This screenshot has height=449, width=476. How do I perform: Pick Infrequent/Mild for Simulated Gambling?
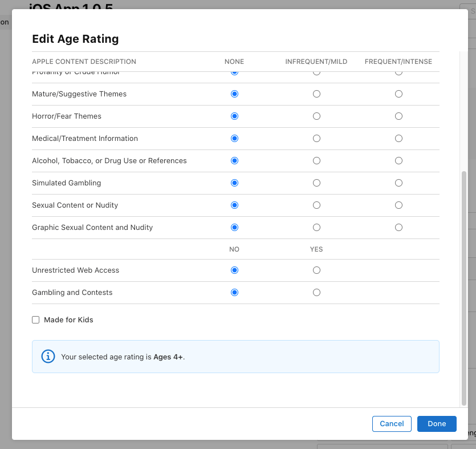[x=316, y=183]
